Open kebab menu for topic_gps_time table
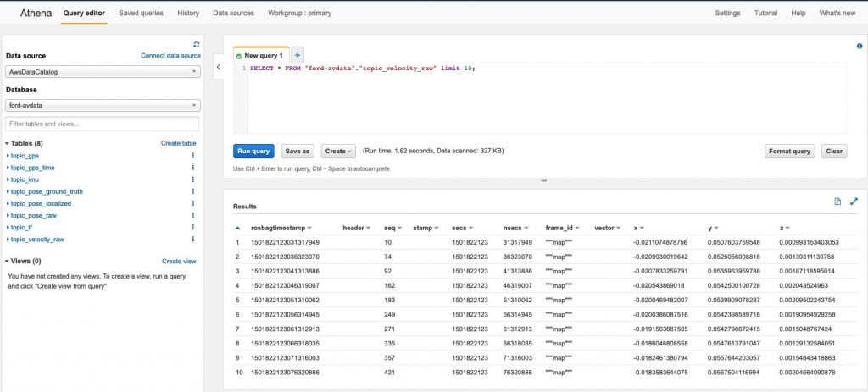868x392 pixels. tap(192, 168)
